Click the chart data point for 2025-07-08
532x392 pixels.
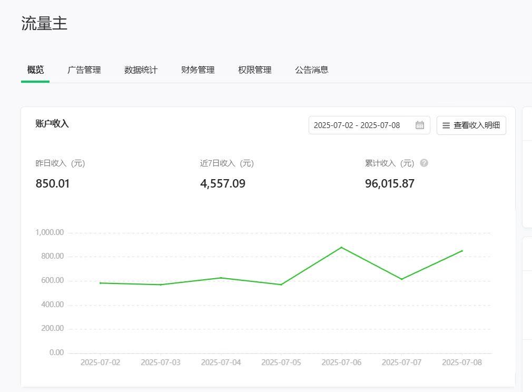462,251
